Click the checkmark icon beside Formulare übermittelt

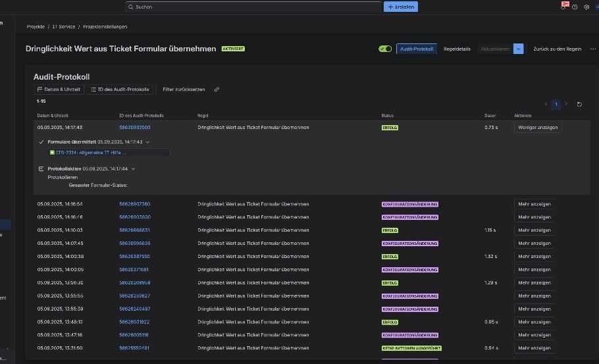[41, 142]
